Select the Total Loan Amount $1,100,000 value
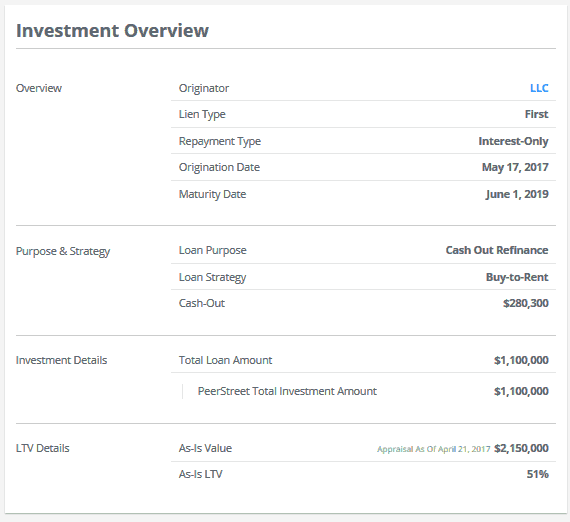Screen dimensions: 570x522 pos(521,360)
